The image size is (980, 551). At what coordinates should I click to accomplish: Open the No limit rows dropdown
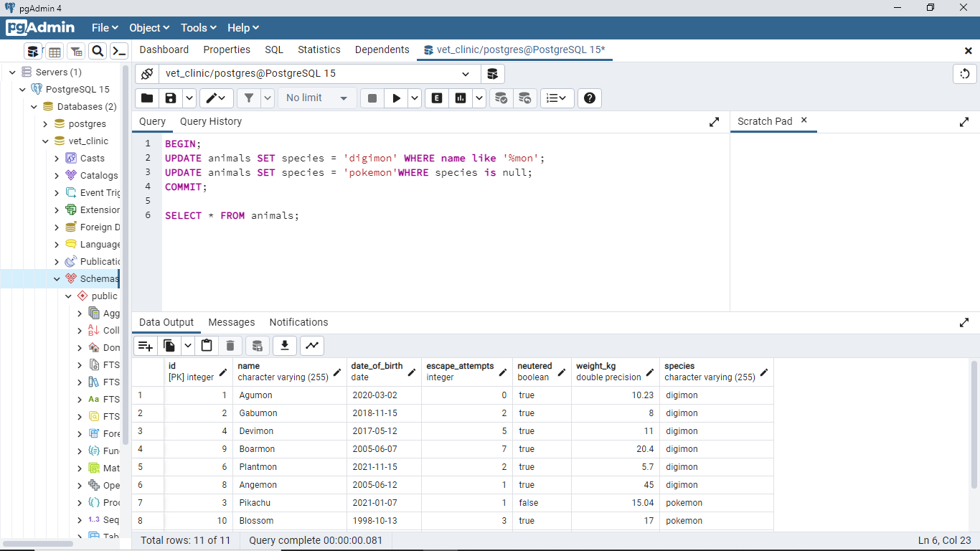coord(317,98)
